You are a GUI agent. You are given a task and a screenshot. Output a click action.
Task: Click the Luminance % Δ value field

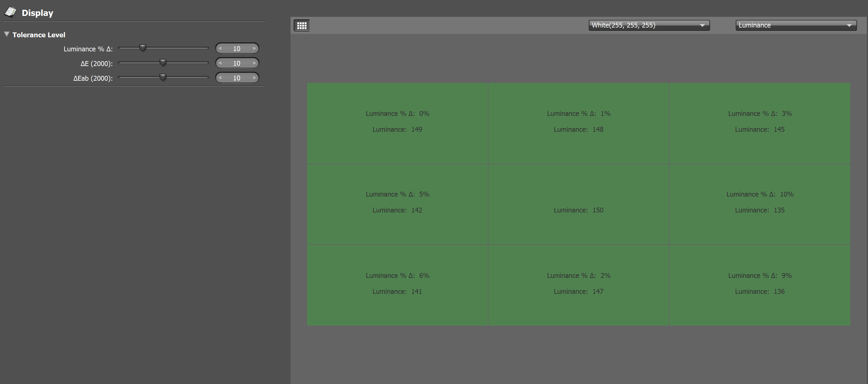pos(237,49)
